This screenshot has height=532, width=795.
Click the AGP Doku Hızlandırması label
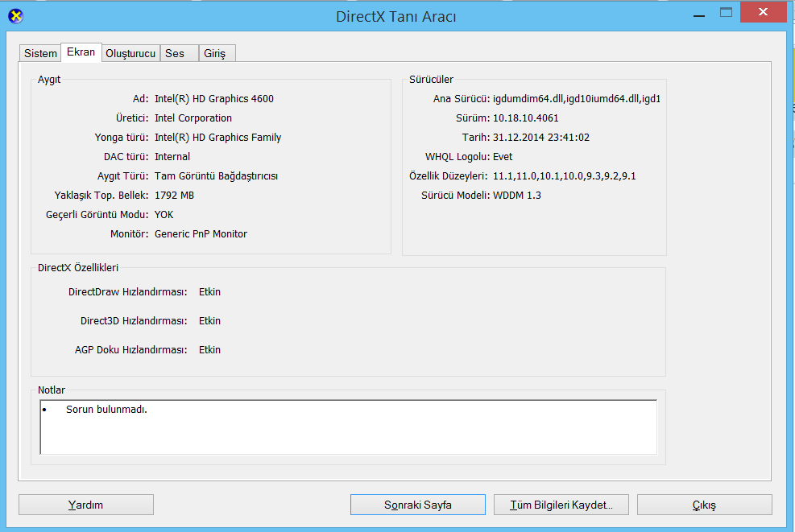(x=130, y=349)
